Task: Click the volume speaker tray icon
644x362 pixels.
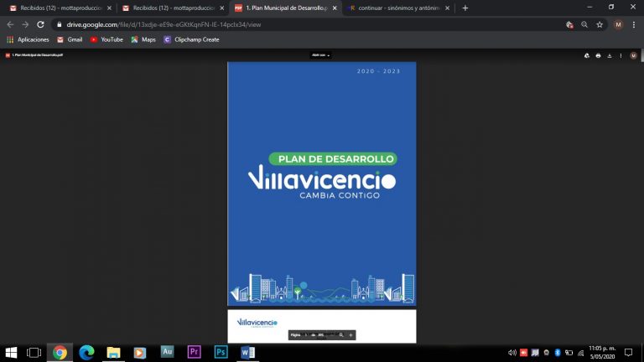Action: pos(512,353)
